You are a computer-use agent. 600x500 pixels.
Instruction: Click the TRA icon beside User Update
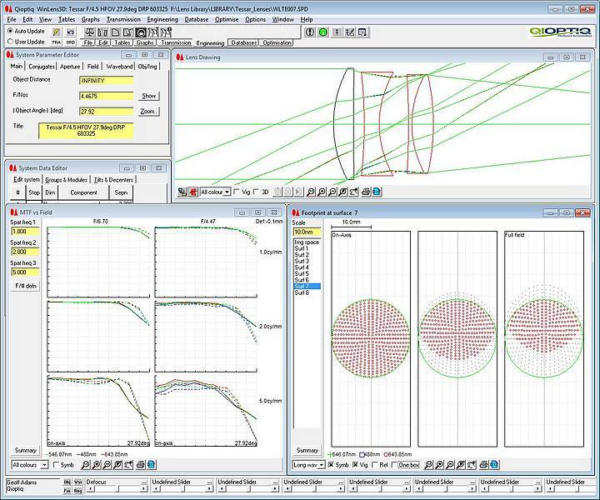point(56,42)
